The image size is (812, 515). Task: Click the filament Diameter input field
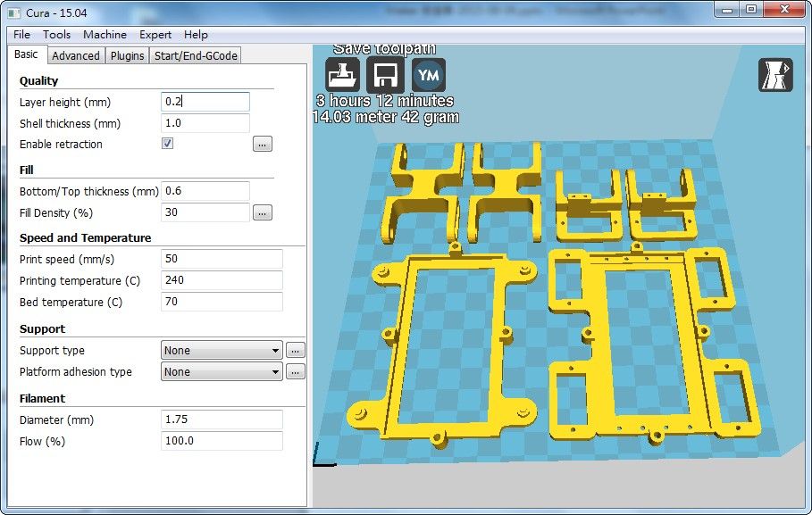tap(222, 419)
